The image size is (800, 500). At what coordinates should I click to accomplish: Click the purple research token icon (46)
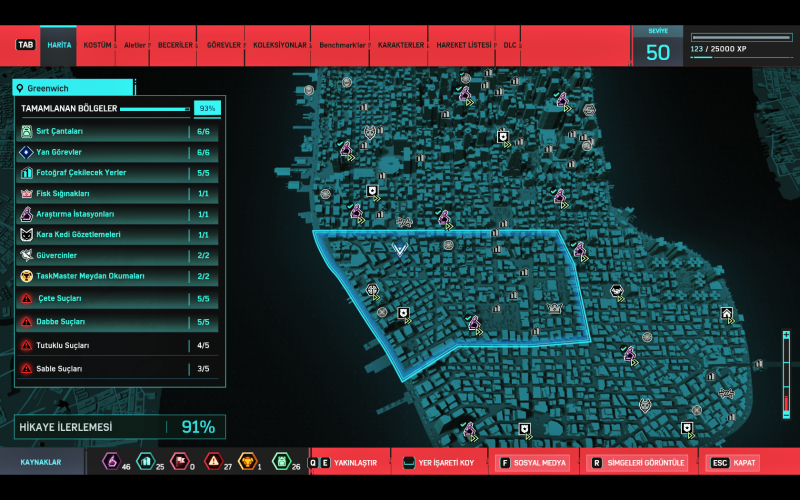(111, 461)
